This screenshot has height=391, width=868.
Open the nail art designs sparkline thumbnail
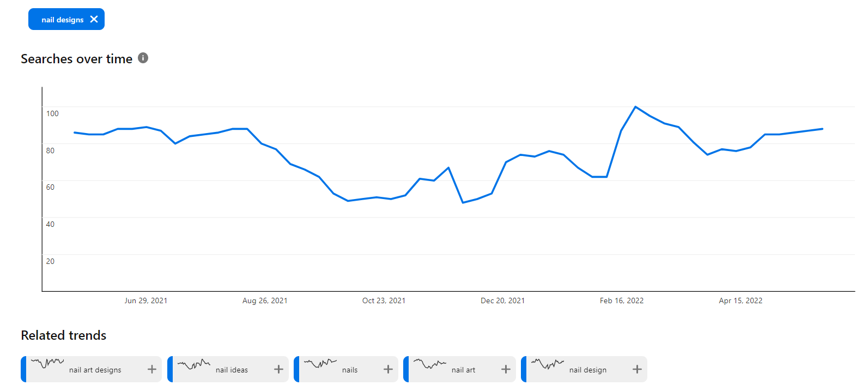coord(47,363)
